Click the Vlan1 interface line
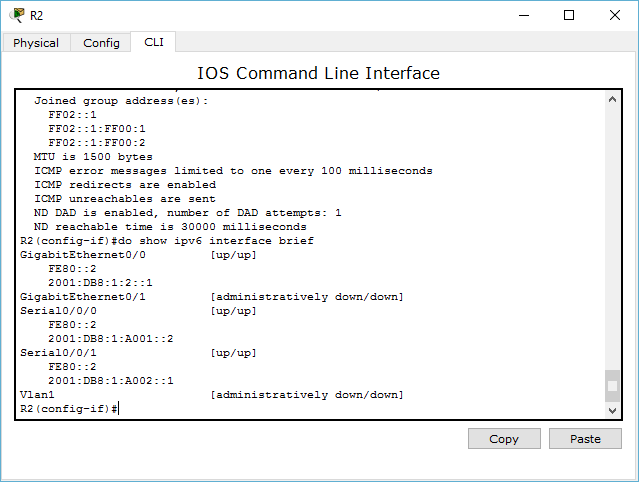This screenshot has width=639, height=482. click(x=212, y=395)
